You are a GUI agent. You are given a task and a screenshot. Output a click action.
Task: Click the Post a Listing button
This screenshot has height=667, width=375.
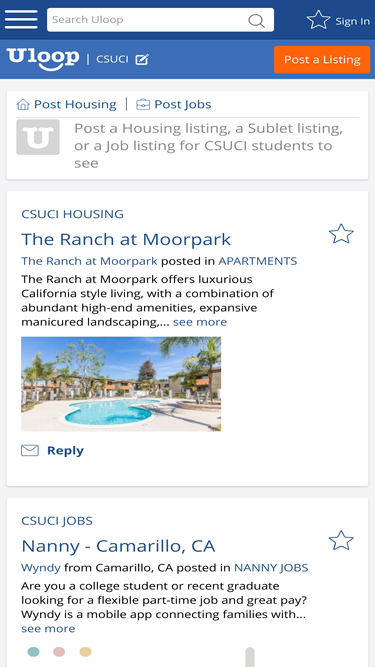[322, 60]
